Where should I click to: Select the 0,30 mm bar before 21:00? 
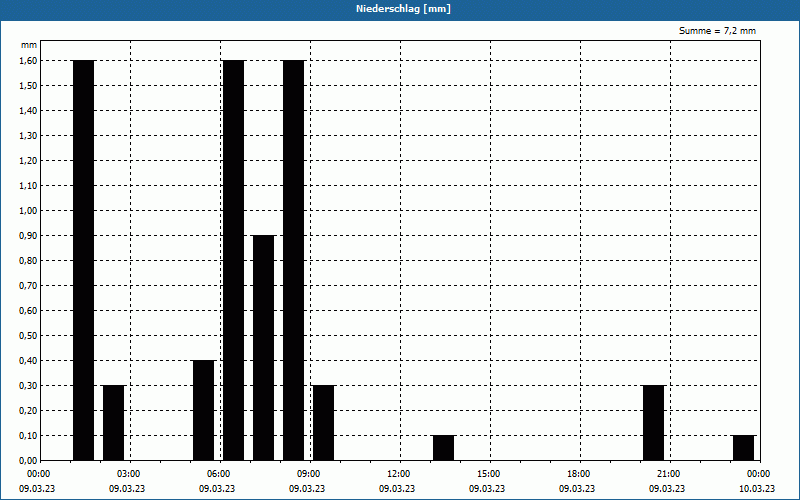tap(654, 423)
